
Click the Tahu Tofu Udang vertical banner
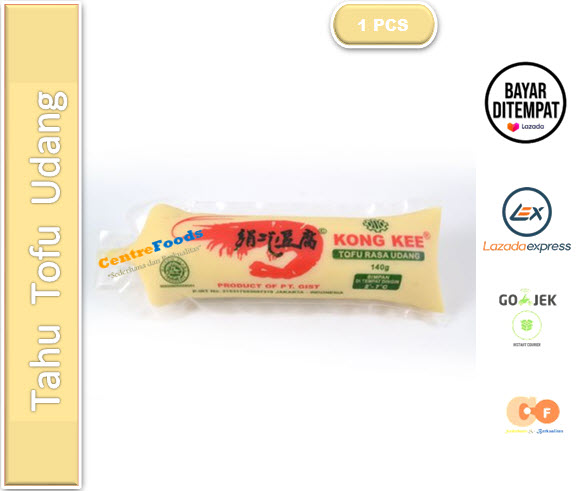41,244
